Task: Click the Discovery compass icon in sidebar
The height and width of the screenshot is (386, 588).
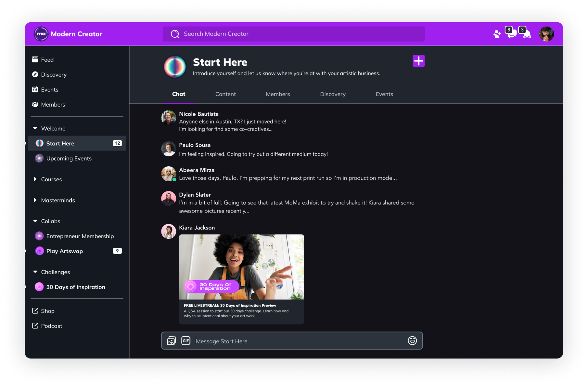Action: [35, 74]
